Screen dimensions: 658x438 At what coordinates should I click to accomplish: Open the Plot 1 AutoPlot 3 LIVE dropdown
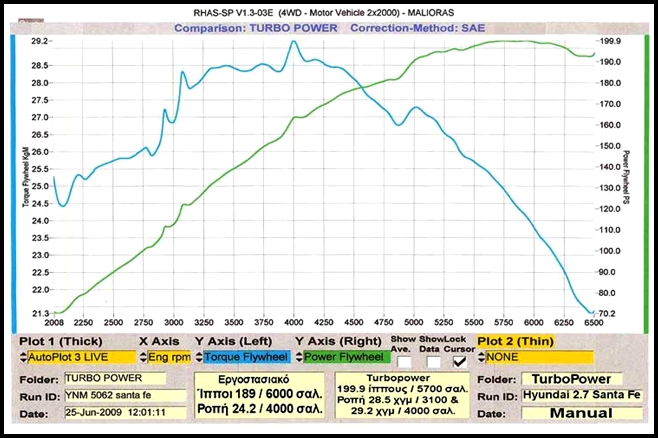point(74,356)
